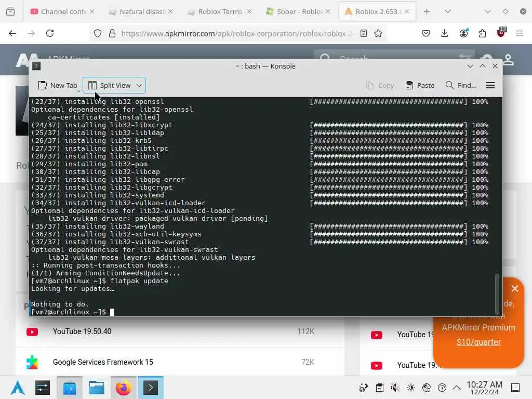The height and width of the screenshot is (399, 532).
Task: Click the apkmirror URL address bar
Action: click(x=237, y=34)
